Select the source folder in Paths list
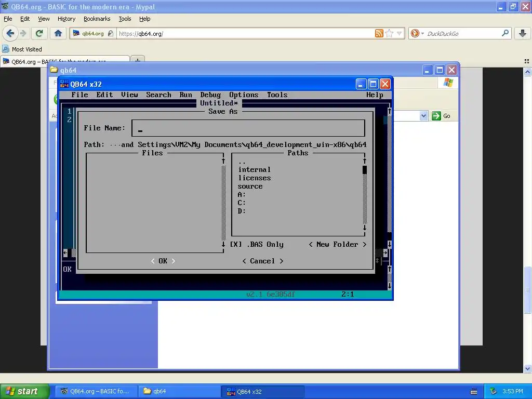532x399 pixels. (x=250, y=187)
